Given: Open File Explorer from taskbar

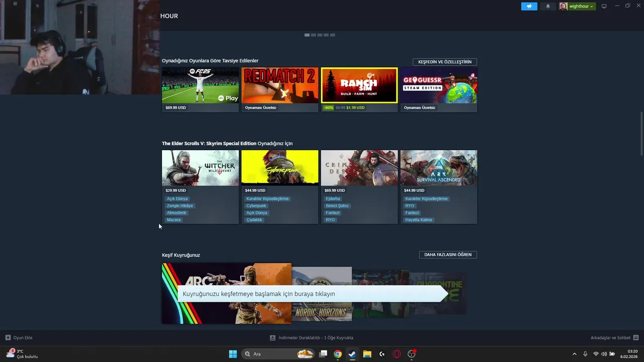Looking at the screenshot, I should click(x=367, y=354).
